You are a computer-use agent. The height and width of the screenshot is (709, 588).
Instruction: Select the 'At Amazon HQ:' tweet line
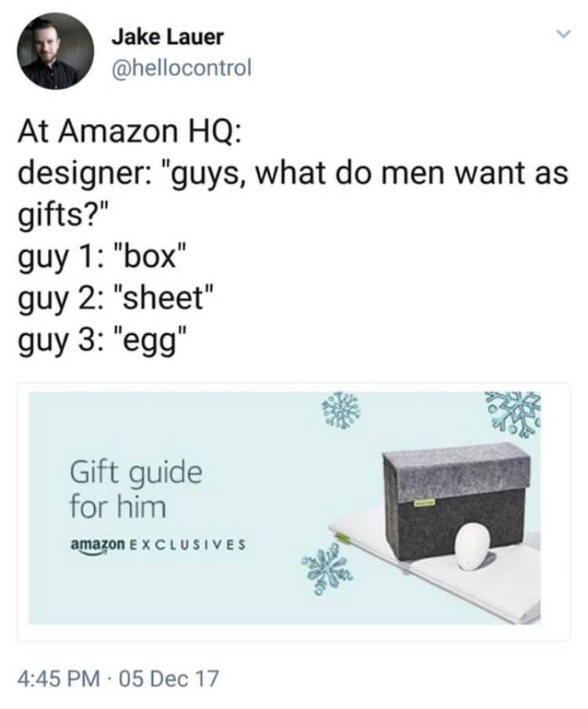coord(129,131)
